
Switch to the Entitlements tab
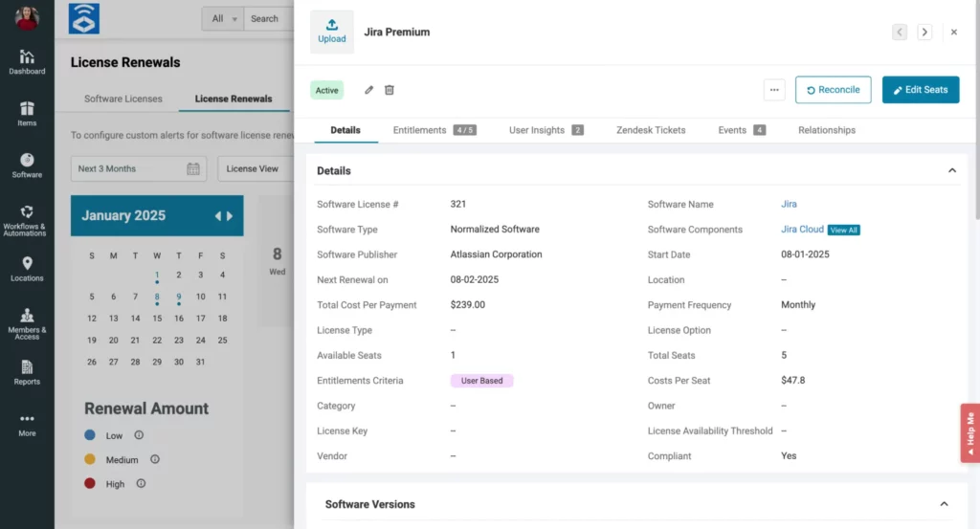pos(434,130)
